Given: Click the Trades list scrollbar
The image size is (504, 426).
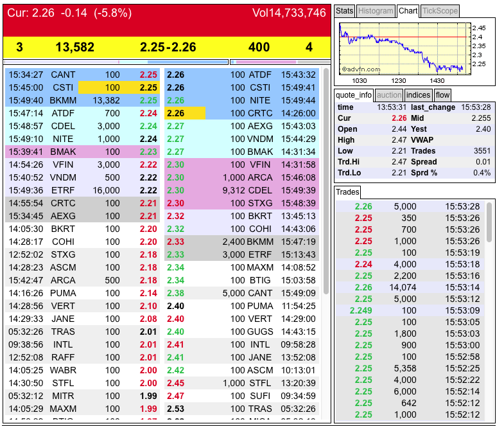Looking at the screenshot, I should pyautogui.click(x=489, y=222).
